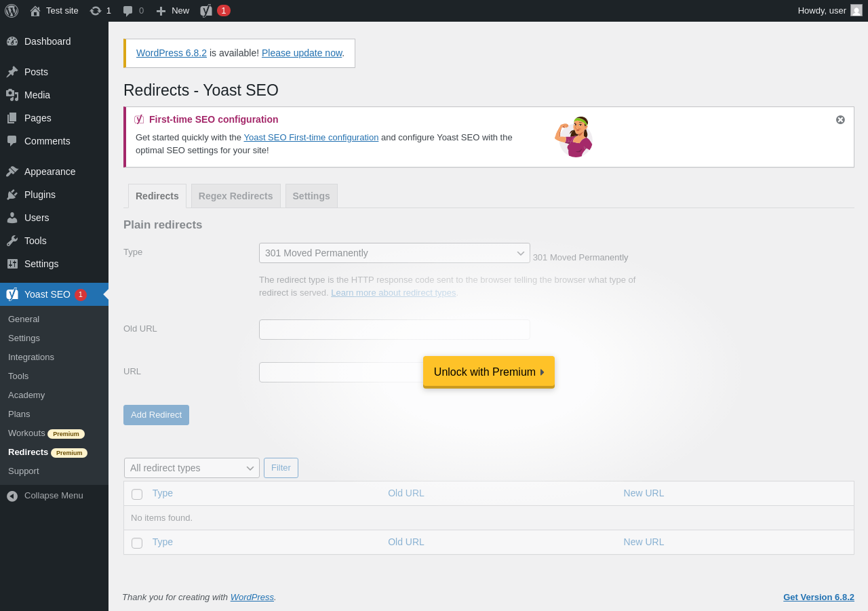This screenshot has height=611, width=868.
Task: Click the Plugins plug icon
Action: pyautogui.click(x=12, y=195)
